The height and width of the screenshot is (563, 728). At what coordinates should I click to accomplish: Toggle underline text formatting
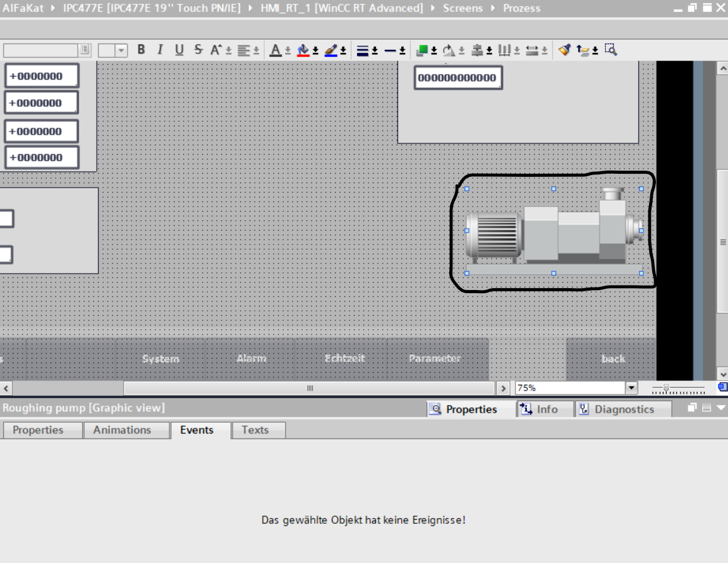pyautogui.click(x=179, y=50)
